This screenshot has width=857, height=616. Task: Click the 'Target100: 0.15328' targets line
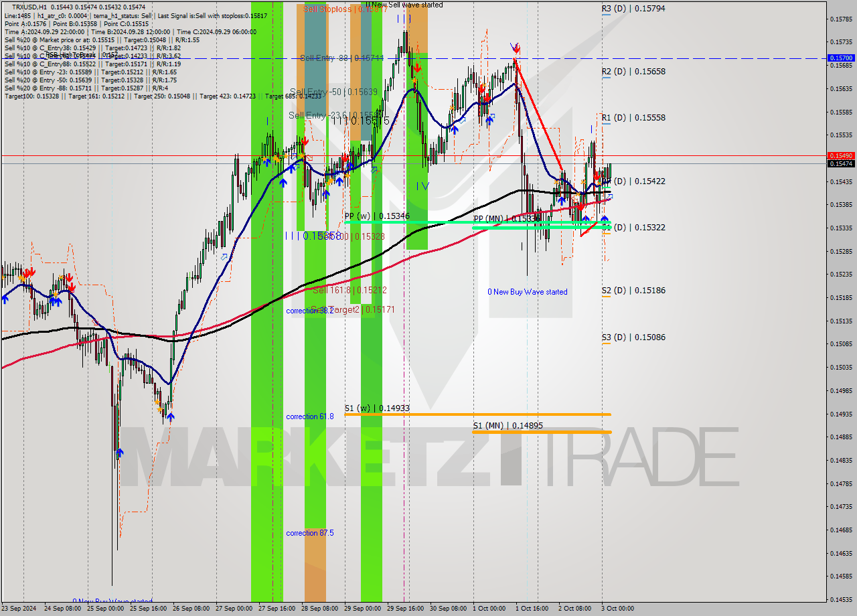click(163, 96)
